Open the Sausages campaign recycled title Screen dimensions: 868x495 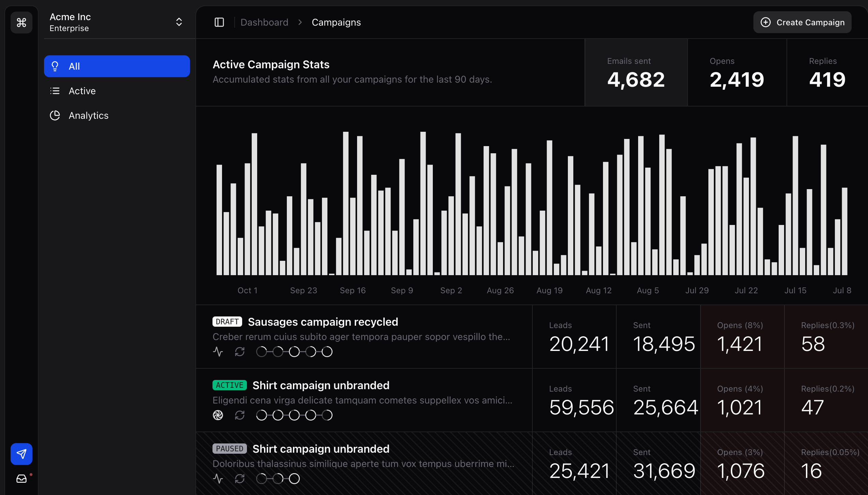click(323, 322)
